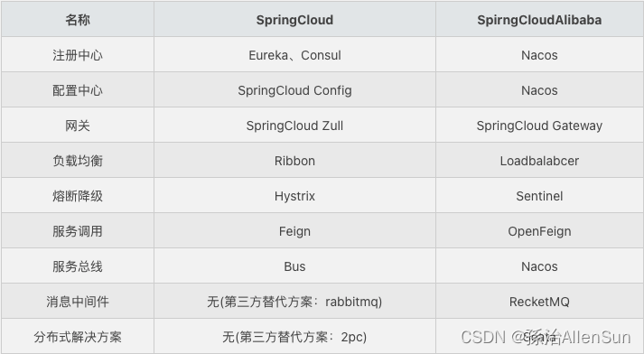This screenshot has height=354, width=644.
Task: Select the Hystrix cell
Action: point(294,197)
